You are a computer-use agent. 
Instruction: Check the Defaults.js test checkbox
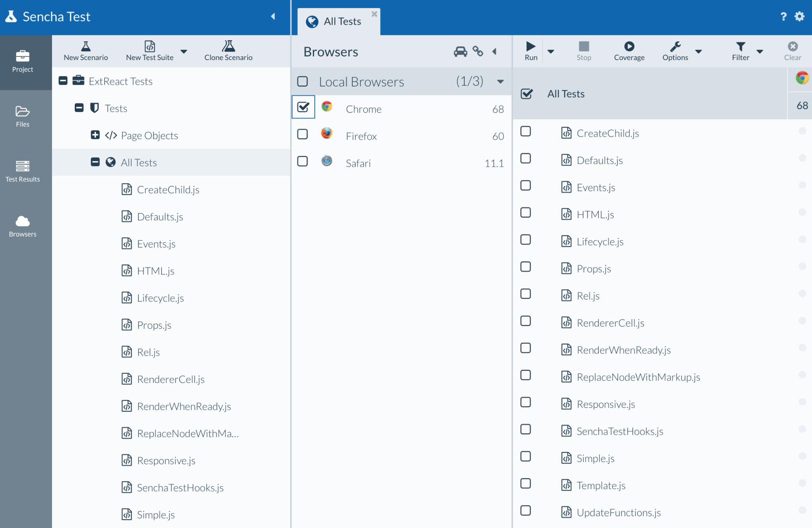coord(526,159)
